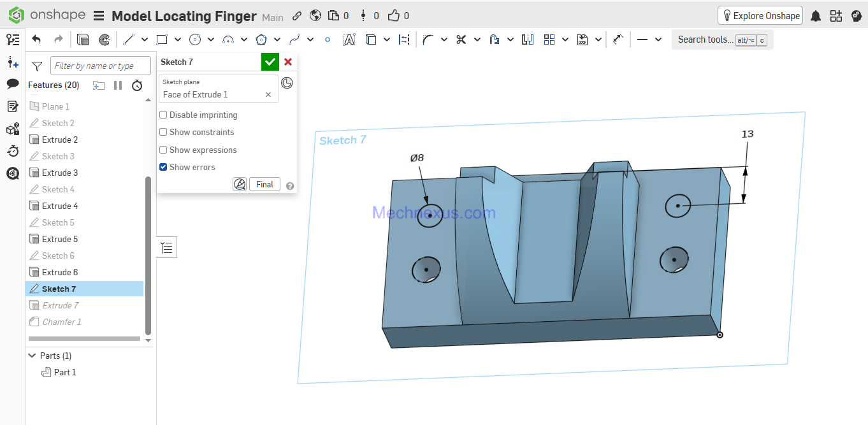The image size is (868, 425).
Task: Select the Text sketch tool
Action: pyautogui.click(x=349, y=40)
